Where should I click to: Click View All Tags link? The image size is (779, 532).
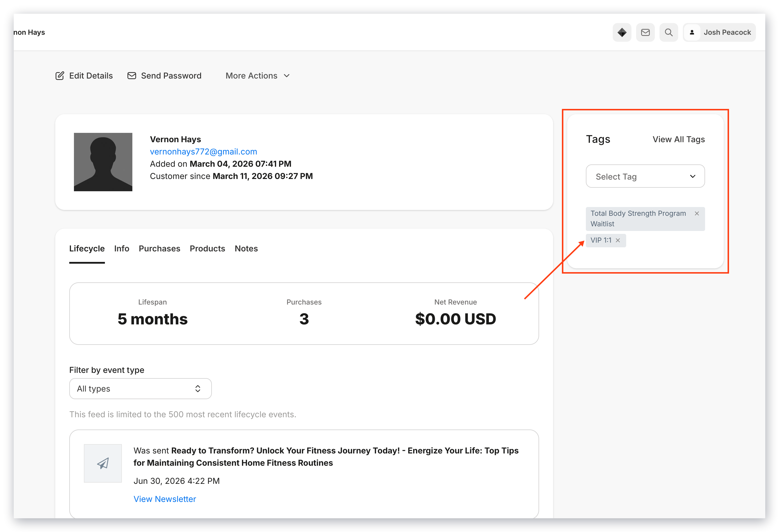point(678,139)
